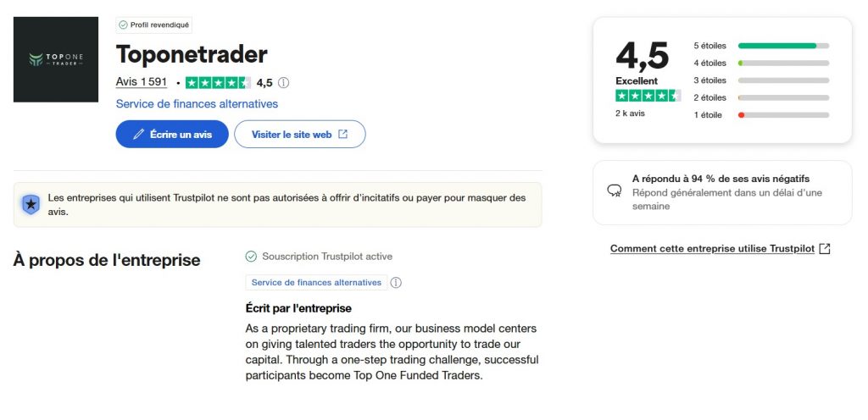Filter reviews by the 5 étoiles row
The image size is (868, 420).
point(760,46)
